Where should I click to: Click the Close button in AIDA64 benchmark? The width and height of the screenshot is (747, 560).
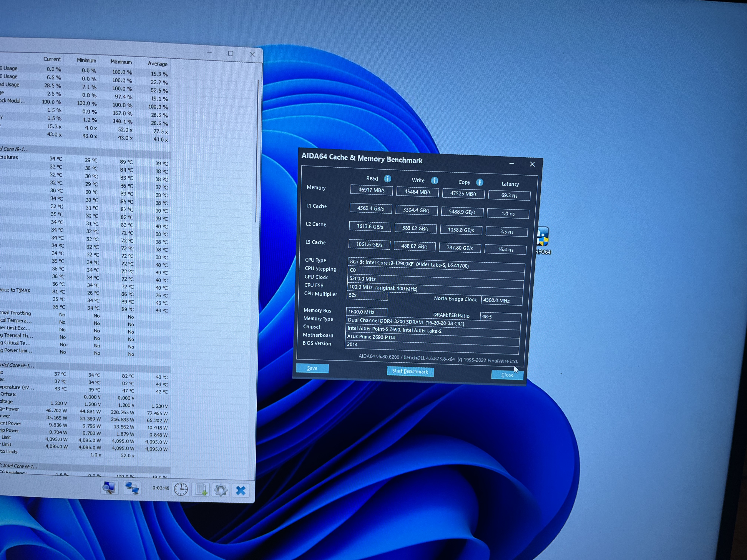point(507,375)
